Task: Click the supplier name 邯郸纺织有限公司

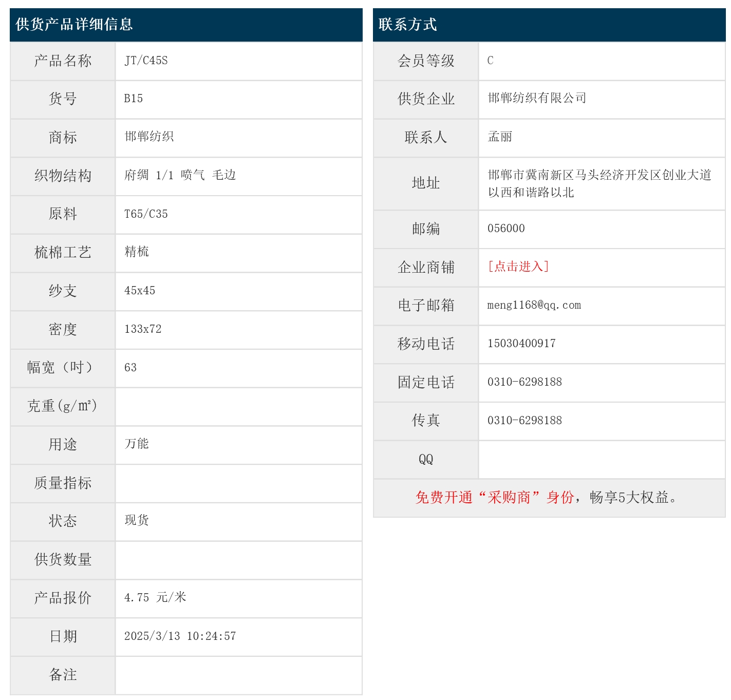Action: pos(537,98)
